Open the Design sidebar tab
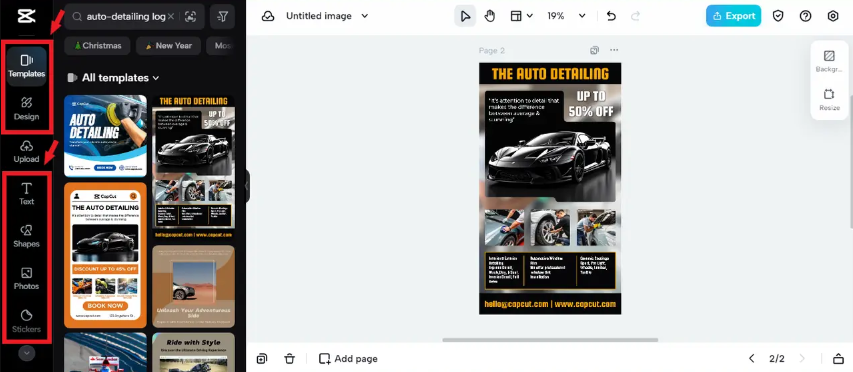 coord(26,109)
